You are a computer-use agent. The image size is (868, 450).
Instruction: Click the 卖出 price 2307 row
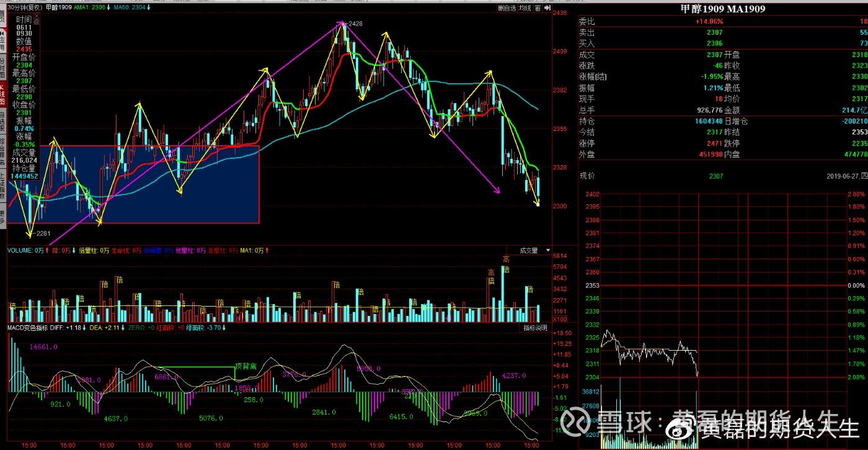(722, 32)
